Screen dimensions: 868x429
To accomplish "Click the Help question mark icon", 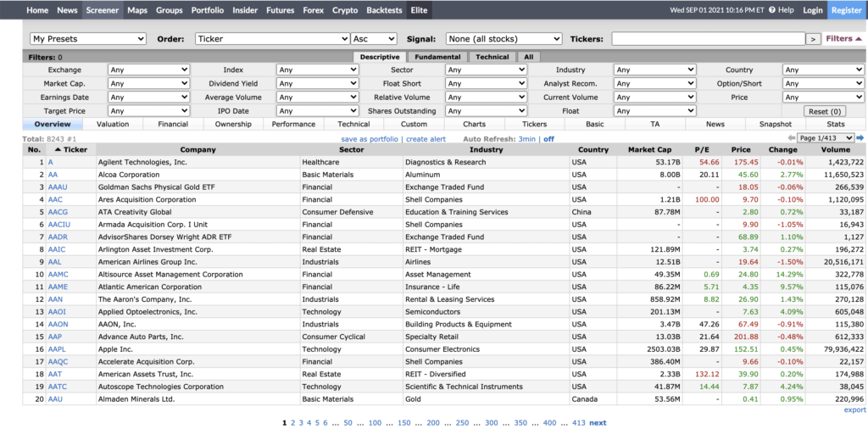I will [771, 10].
